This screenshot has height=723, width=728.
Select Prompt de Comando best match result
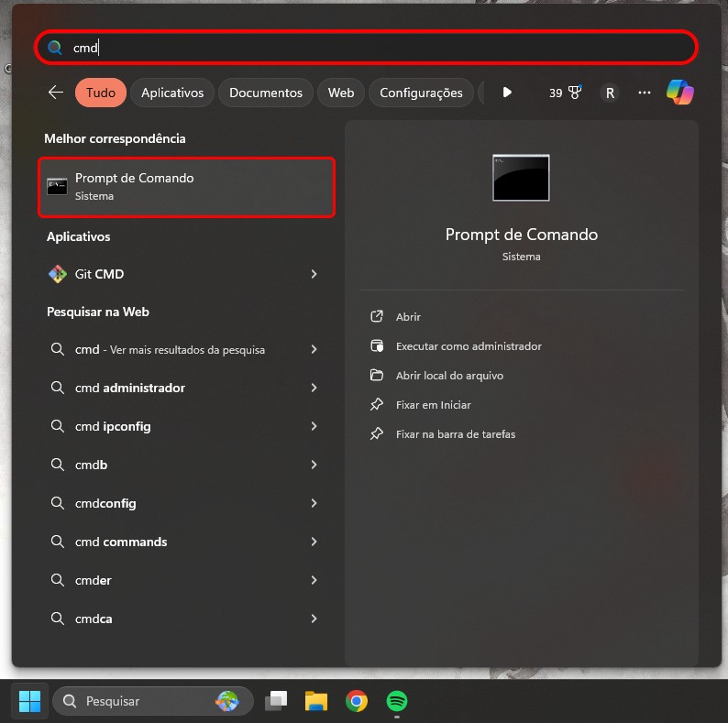point(186,187)
